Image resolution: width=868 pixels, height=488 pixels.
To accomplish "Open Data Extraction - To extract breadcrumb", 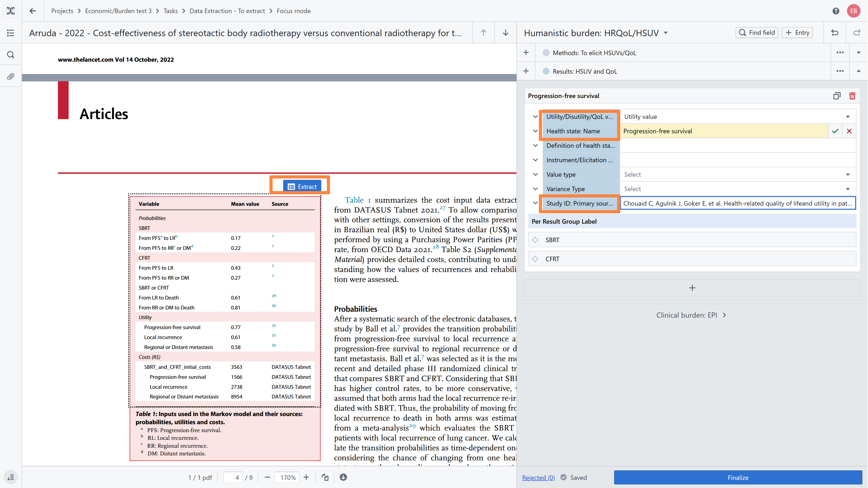I will click(x=227, y=11).
